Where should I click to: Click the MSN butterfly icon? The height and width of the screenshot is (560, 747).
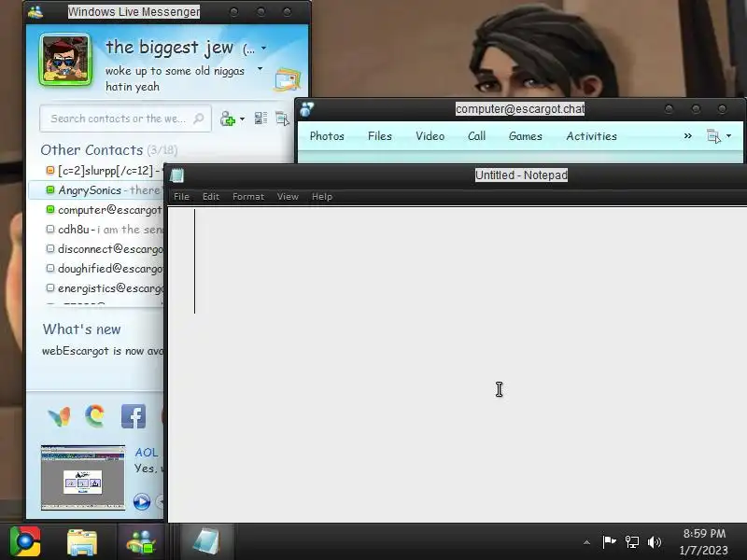click(x=60, y=416)
